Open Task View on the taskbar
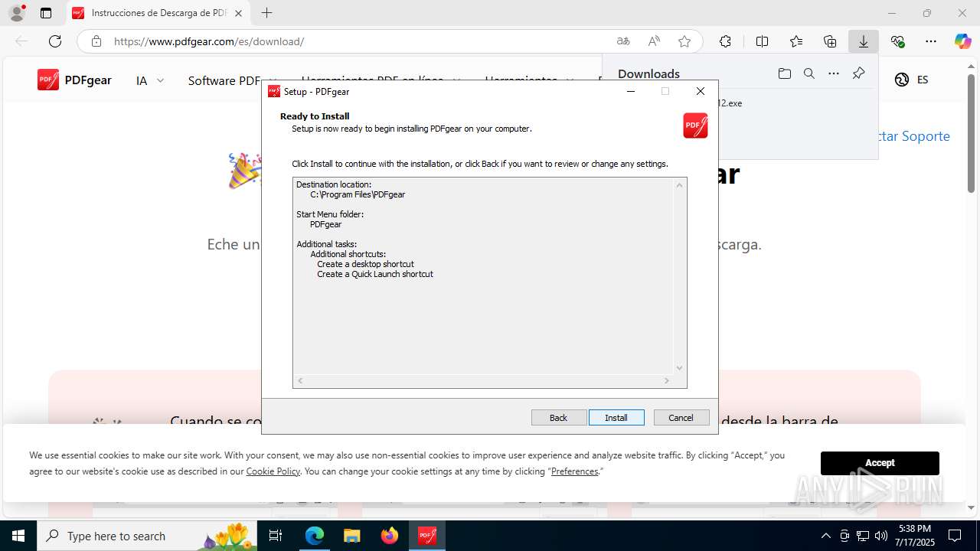 pos(276,536)
